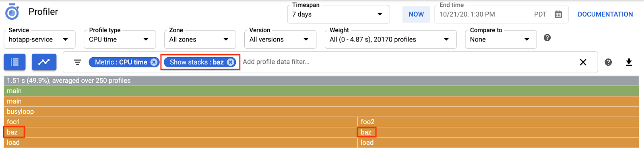Screen dimensions: 644x152
Task: Click the NOW button
Action: pos(416,15)
